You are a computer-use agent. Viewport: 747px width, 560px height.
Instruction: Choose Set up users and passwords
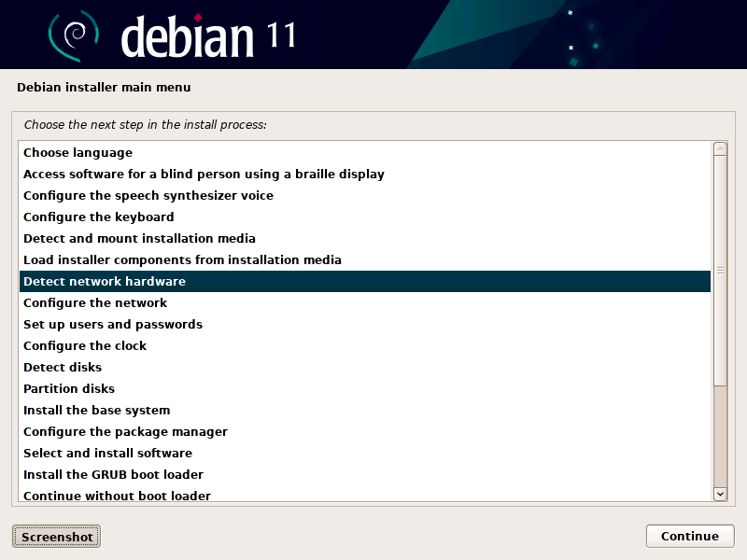click(365, 324)
